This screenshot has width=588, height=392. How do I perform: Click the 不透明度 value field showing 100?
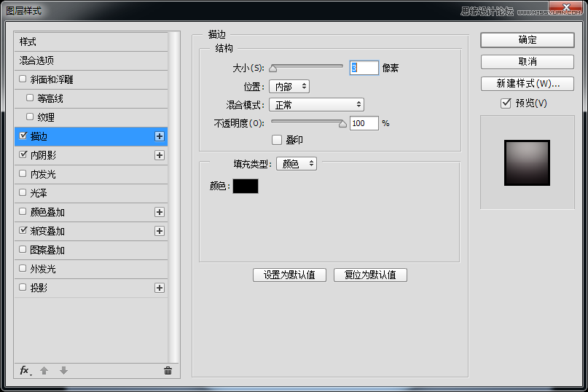[364, 123]
